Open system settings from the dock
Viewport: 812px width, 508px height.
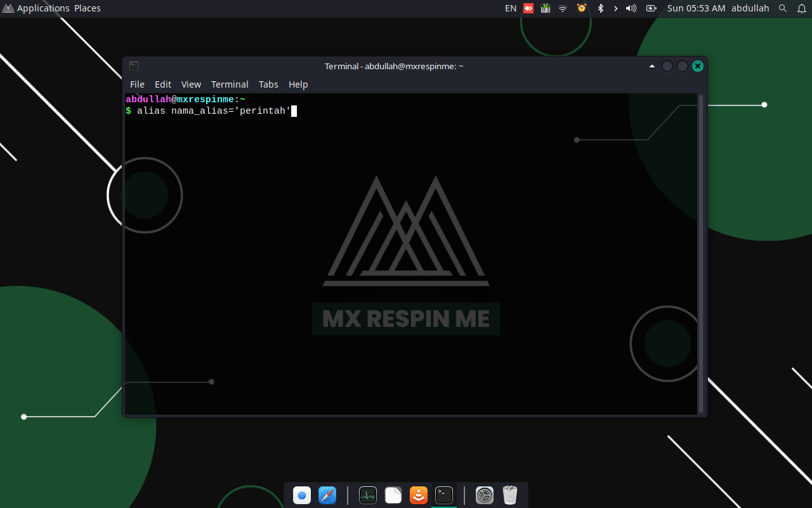pos(485,495)
